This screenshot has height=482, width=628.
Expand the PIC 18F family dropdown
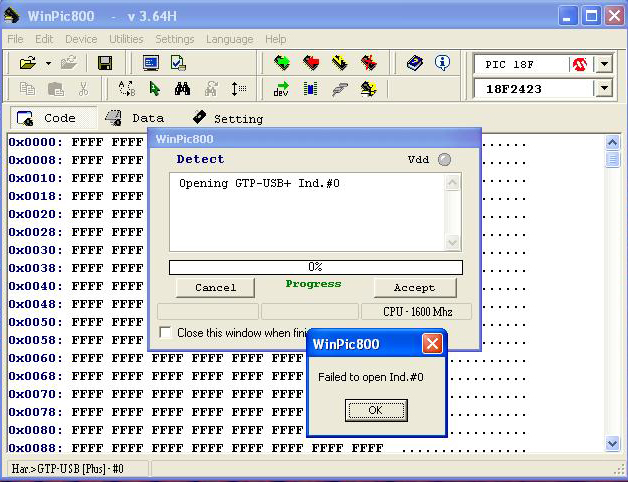pos(604,64)
